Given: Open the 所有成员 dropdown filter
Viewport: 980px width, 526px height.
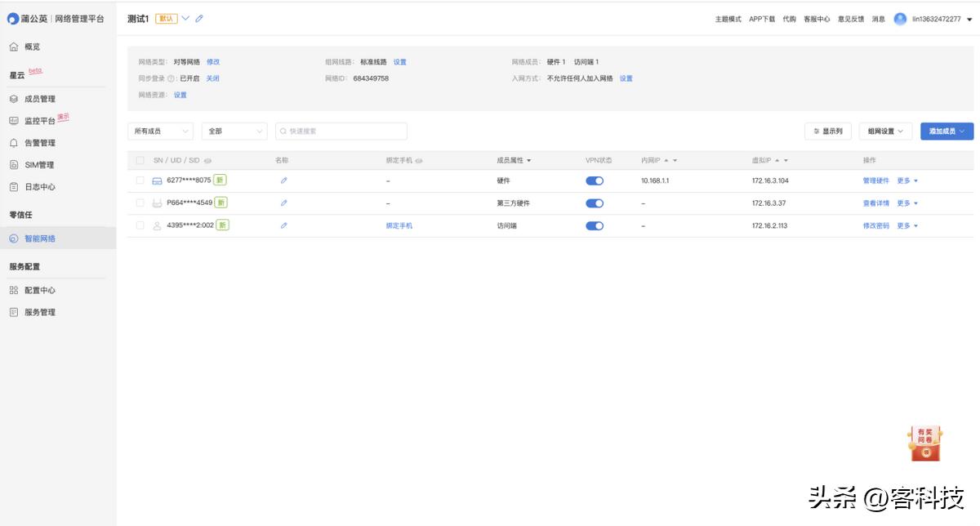Looking at the screenshot, I should pyautogui.click(x=160, y=131).
